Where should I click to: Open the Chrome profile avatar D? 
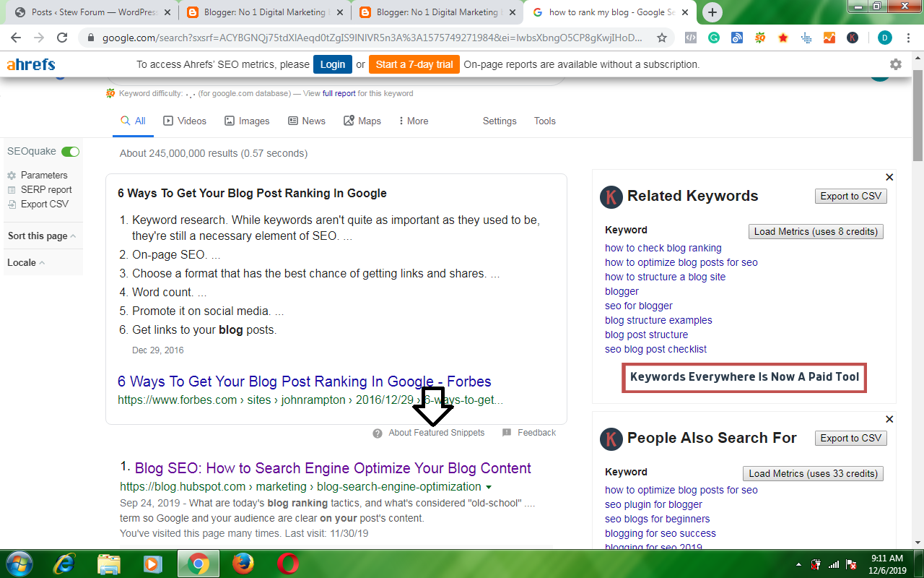point(884,38)
